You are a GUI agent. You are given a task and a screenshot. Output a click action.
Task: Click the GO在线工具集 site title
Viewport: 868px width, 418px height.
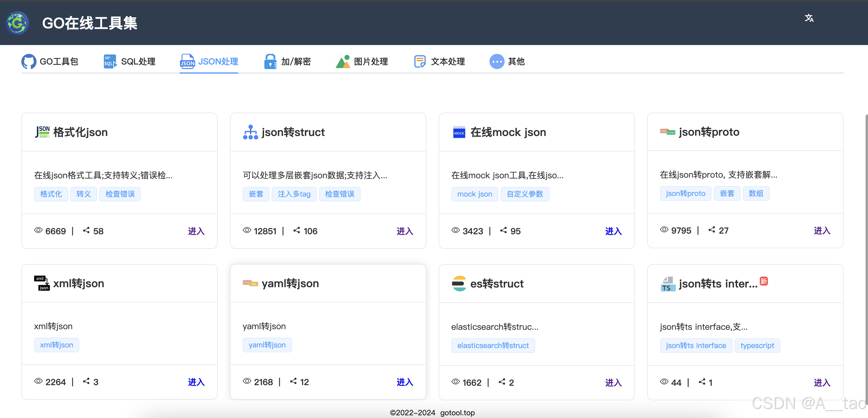tap(90, 23)
